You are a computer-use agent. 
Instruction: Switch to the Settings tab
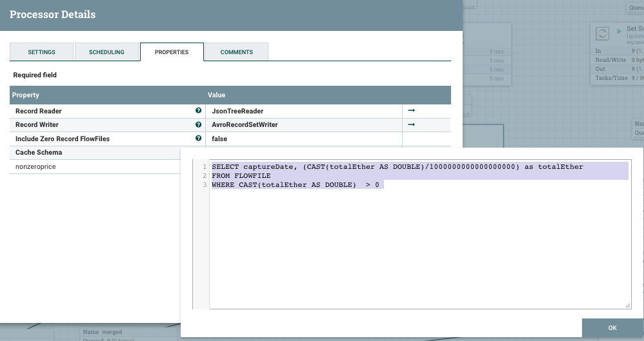click(41, 52)
